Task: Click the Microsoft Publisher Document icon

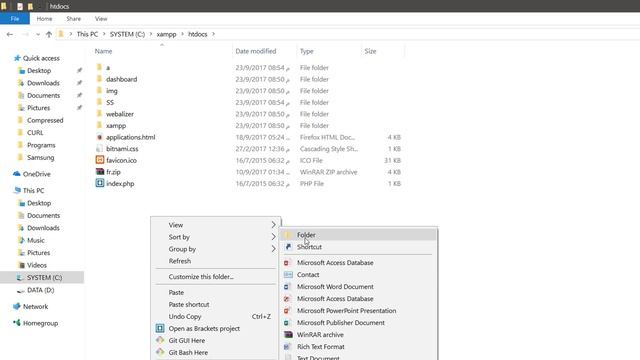Action: coord(288,322)
